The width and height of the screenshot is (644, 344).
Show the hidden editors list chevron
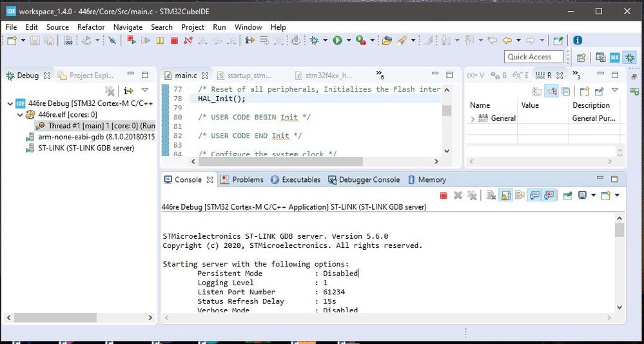[380, 75]
